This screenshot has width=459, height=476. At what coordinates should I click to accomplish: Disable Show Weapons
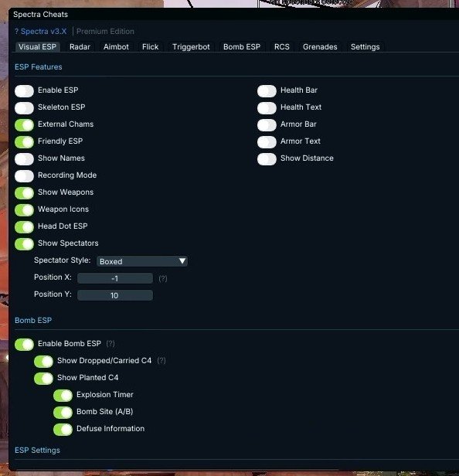(24, 192)
